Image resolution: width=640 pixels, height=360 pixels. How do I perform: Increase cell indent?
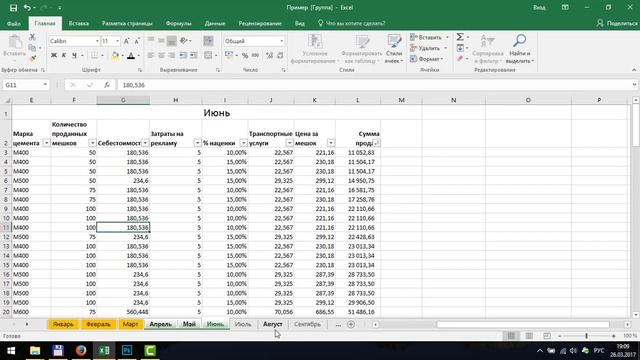tap(193, 56)
